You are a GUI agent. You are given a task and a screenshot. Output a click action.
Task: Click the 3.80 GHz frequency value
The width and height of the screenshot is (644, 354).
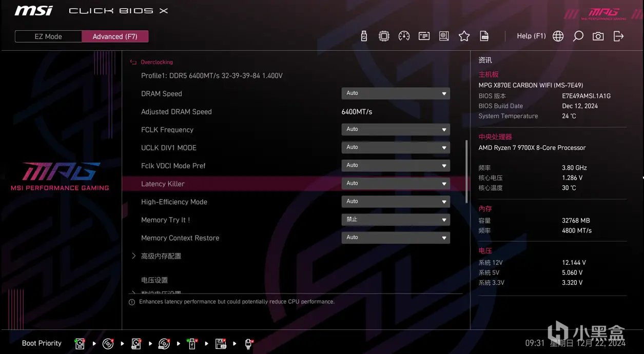(x=574, y=168)
